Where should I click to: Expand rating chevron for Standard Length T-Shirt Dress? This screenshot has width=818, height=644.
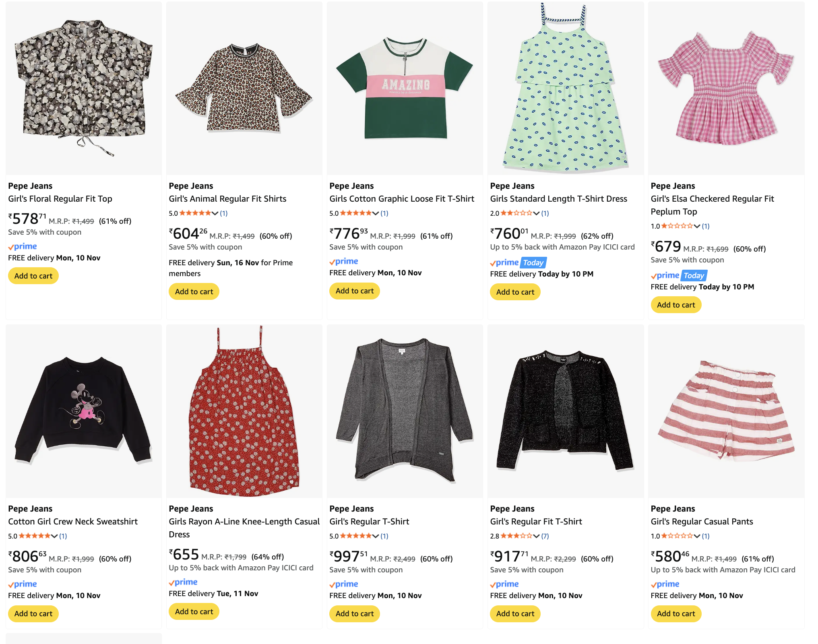click(x=536, y=213)
